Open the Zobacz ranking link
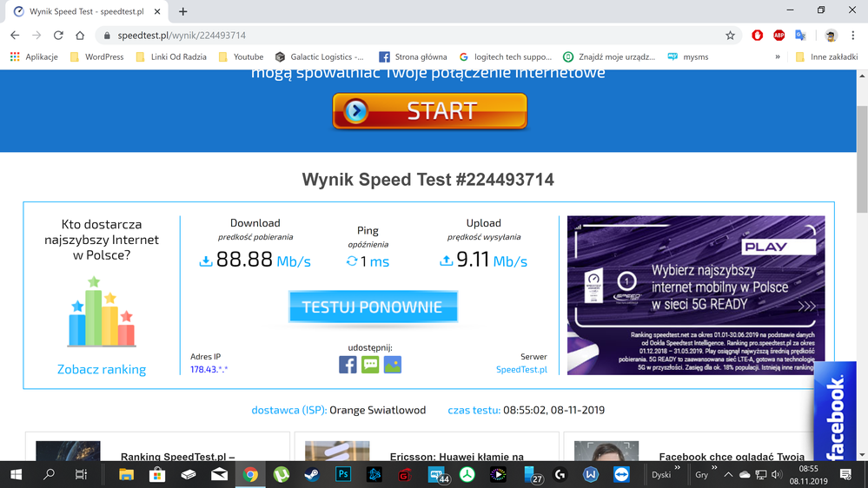The height and width of the screenshot is (488, 868). click(x=102, y=369)
